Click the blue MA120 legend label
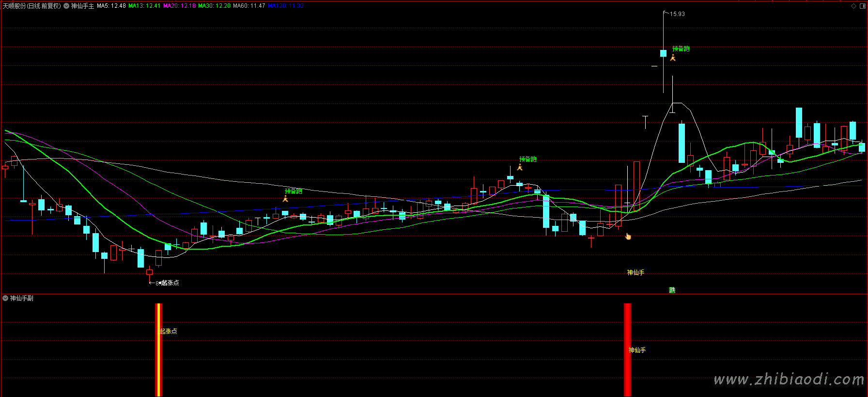This screenshot has width=868, height=397. [285, 6]
